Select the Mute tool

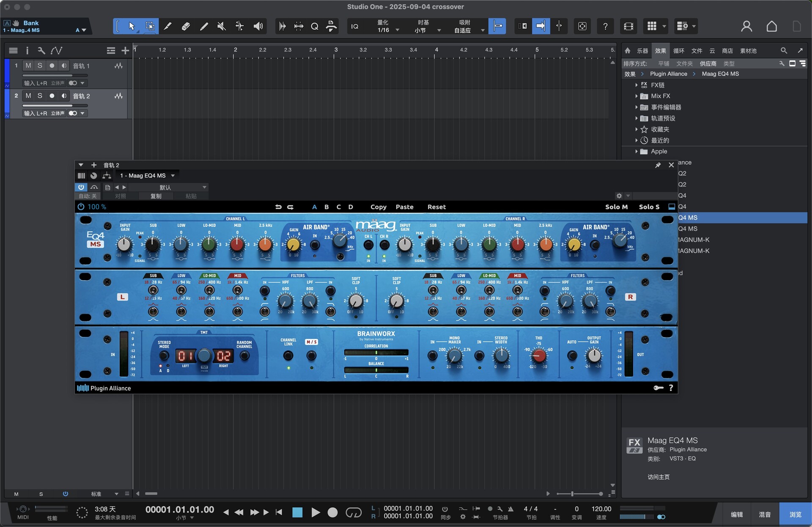(222, 26)
